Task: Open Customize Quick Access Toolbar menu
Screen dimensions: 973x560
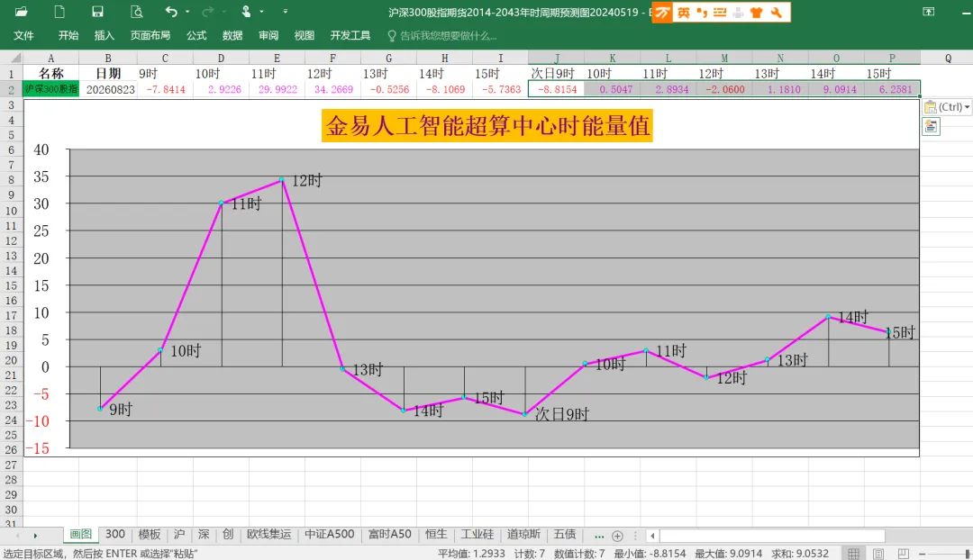Action: (x=285, y=12)
